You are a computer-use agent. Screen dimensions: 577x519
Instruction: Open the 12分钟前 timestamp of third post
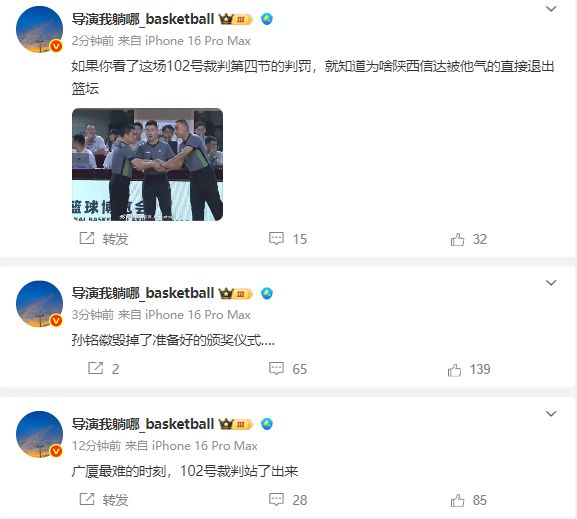pos(96,445)
